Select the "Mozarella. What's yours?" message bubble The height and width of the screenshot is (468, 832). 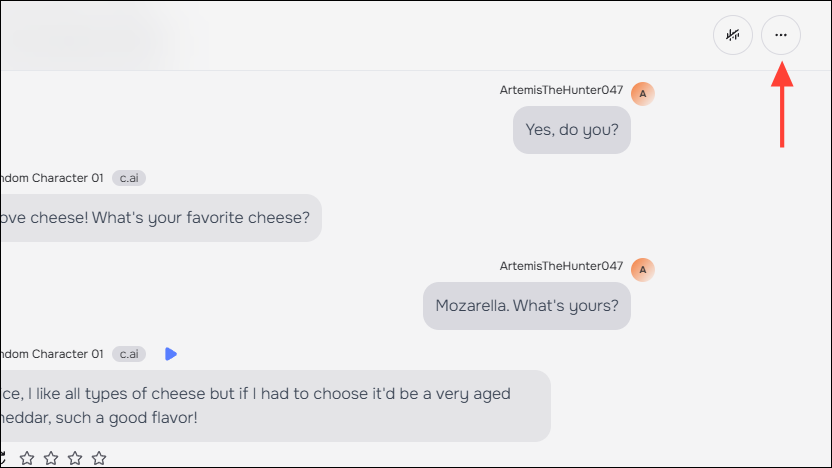click(527, 305)
